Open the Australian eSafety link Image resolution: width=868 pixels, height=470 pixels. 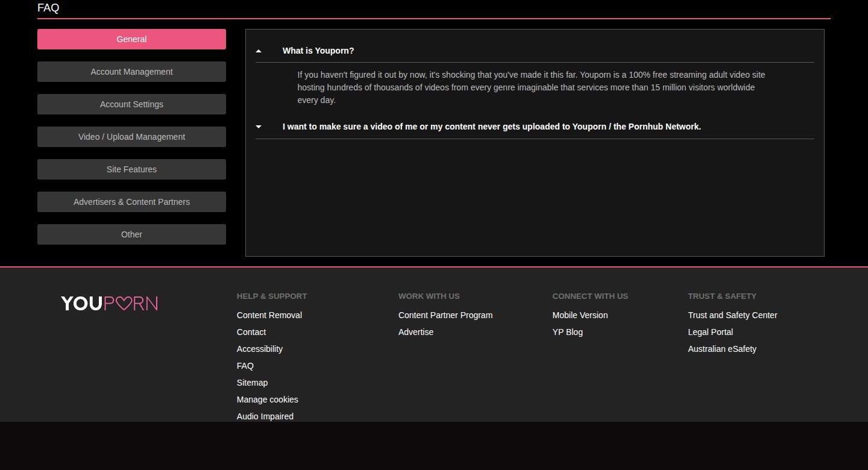[x=722, y=349]
